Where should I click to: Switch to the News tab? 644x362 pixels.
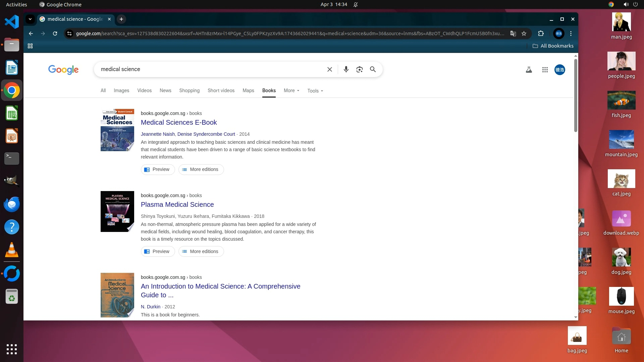165,90
